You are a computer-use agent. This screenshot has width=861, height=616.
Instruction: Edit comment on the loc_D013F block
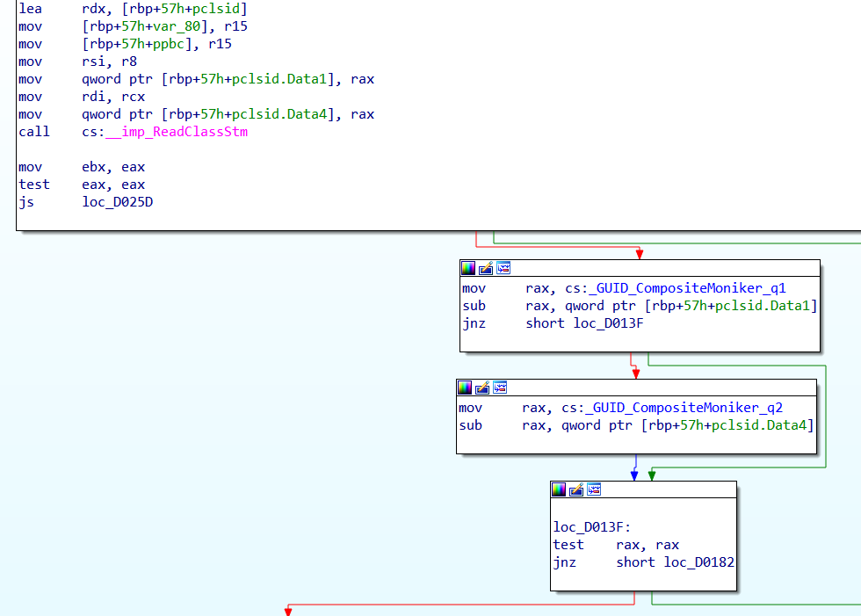point(575,489)
